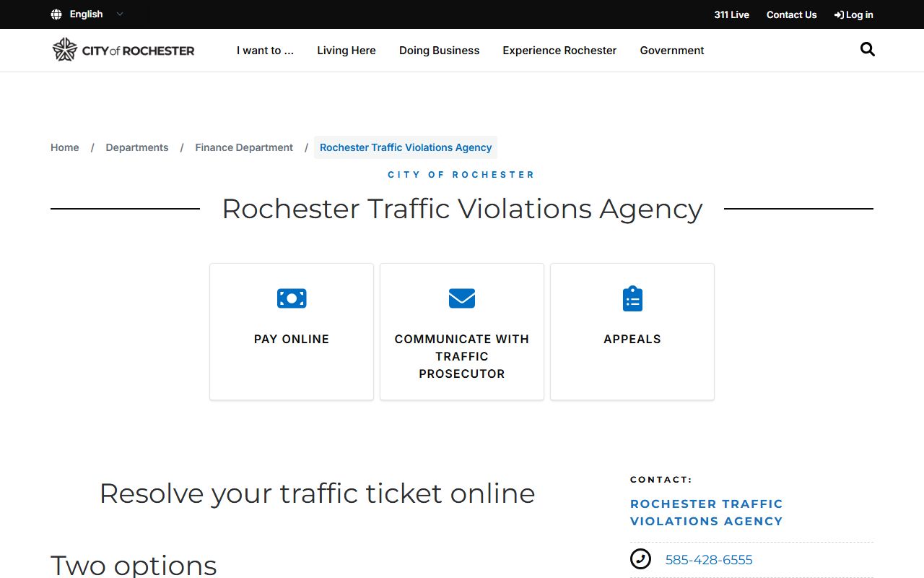The image size is (924, 578).
Task: Click the 'Resolve your traffic ticket online' heading
Action: pos(317,493)
